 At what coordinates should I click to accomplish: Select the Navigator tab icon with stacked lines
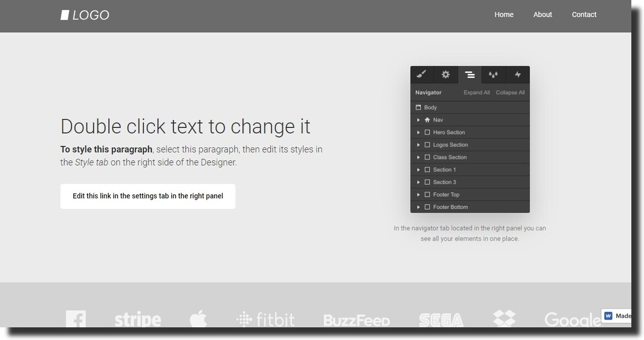coord(470,75)
